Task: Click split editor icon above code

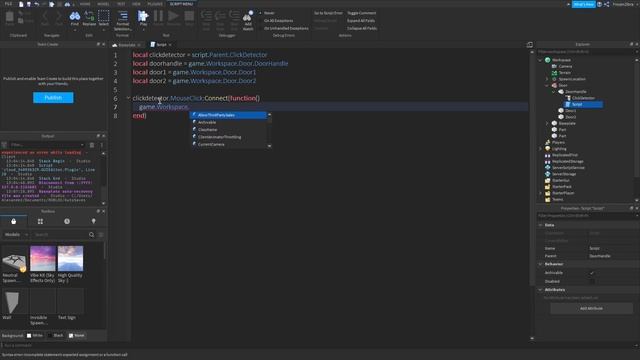Action: [529, 44]
